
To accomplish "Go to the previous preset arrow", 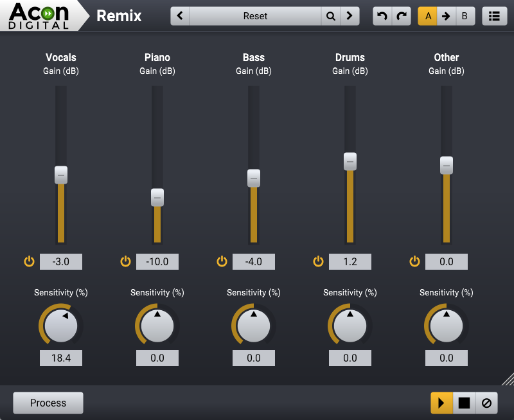I will pos(180,15).
